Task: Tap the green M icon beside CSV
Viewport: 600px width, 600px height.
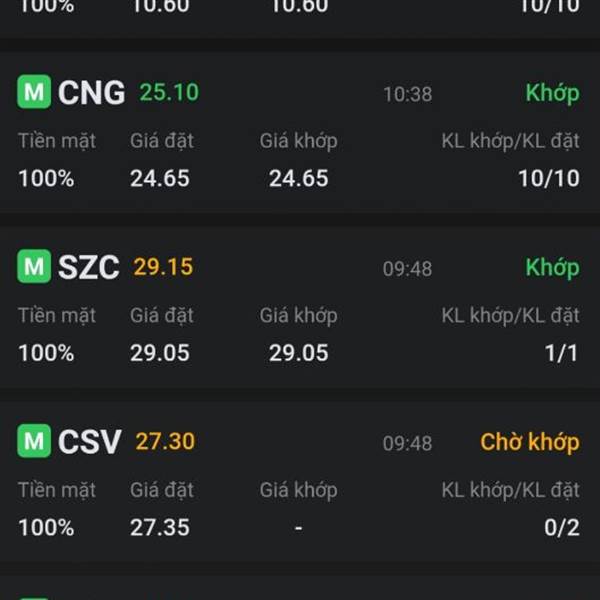Action: coord(34,441)
